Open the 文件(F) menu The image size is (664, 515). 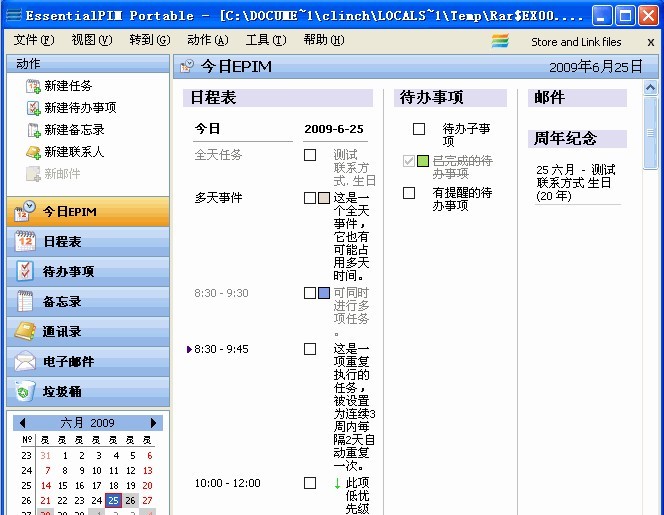(33, 40)
